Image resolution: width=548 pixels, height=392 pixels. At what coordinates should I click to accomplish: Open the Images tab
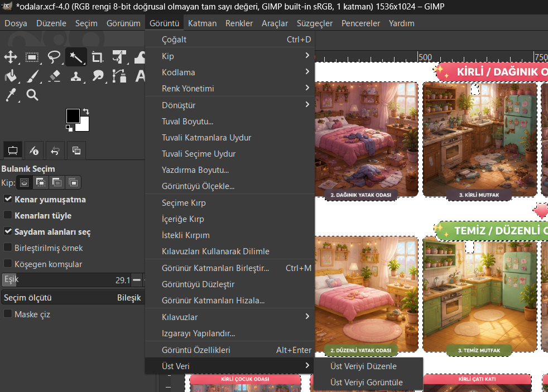click(x=76, y=151)
